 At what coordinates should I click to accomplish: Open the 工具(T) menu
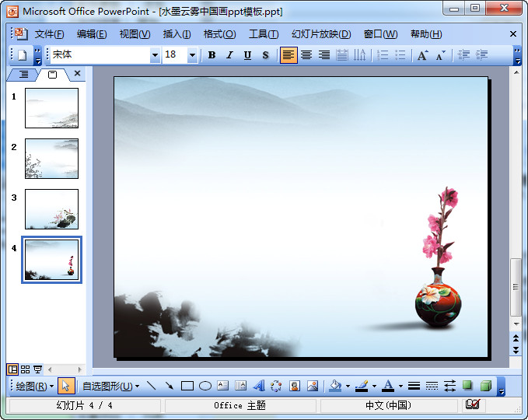264,34
